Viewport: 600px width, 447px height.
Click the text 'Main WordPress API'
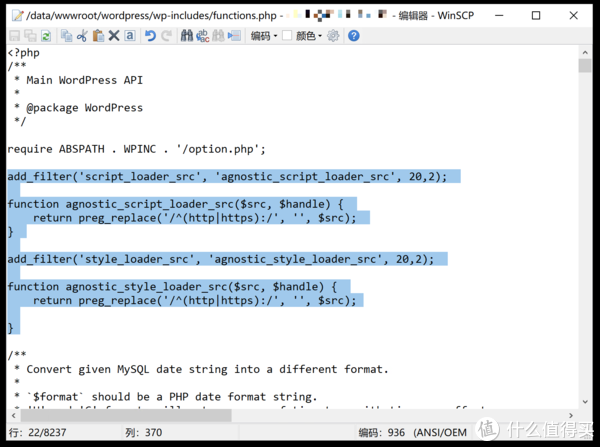85,80
